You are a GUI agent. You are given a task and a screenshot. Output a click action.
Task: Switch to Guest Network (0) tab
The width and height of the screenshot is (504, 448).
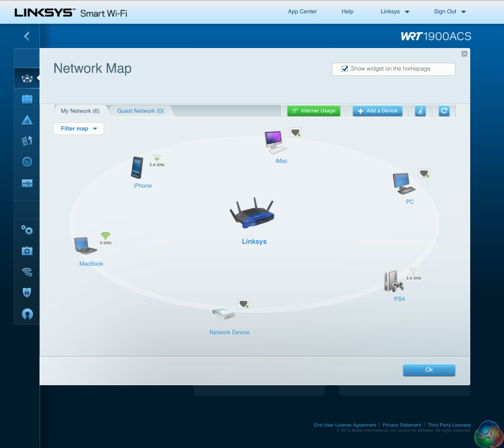[140, 111]
